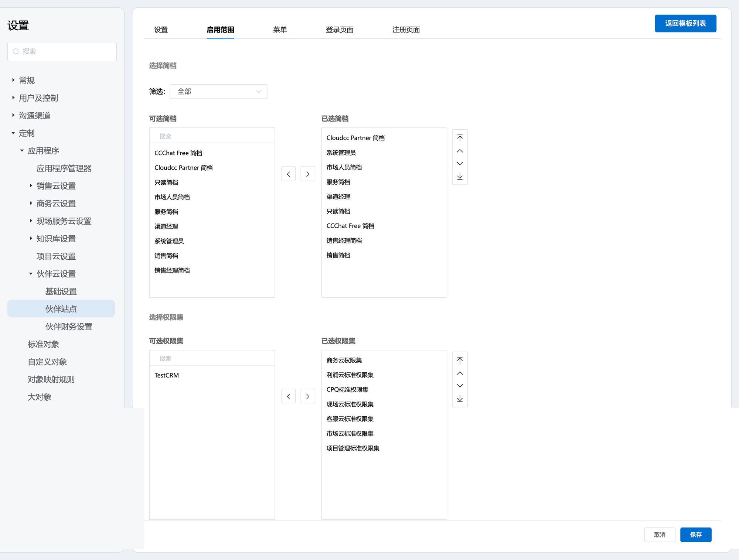Move selected profile up one position
This screenshot has height=560, width=739.
(460, 151)
